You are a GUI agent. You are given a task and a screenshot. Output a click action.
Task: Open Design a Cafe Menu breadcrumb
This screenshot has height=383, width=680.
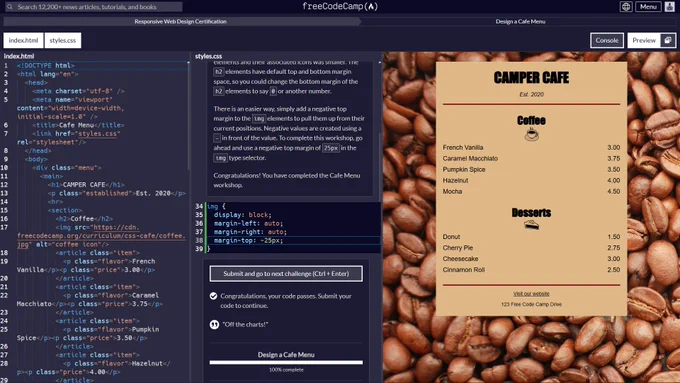(520, 21)
